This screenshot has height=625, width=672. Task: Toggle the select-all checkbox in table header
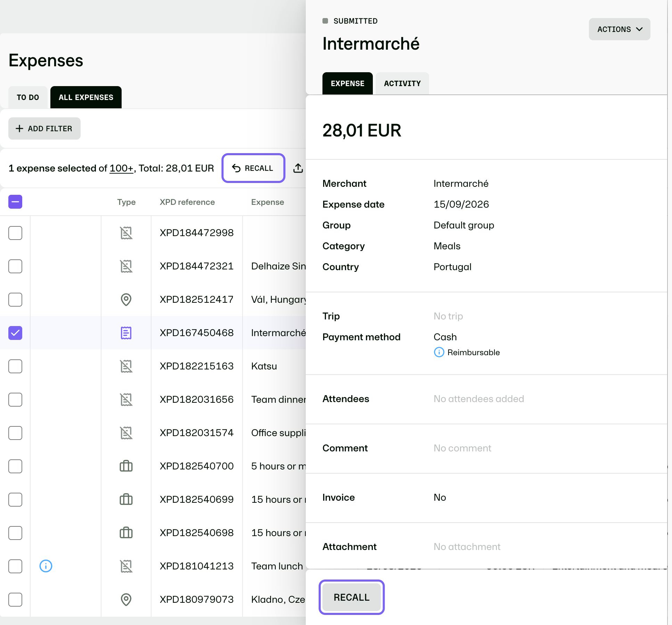[x=15, y=202]
